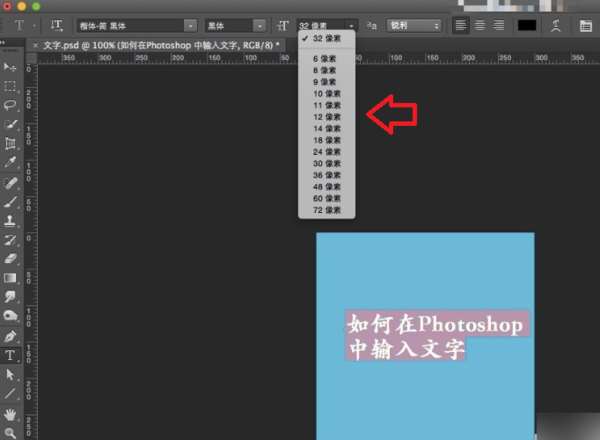The image size is (600, 440).
Task: Select the Eraser tool
Action: tap(10, 259)
